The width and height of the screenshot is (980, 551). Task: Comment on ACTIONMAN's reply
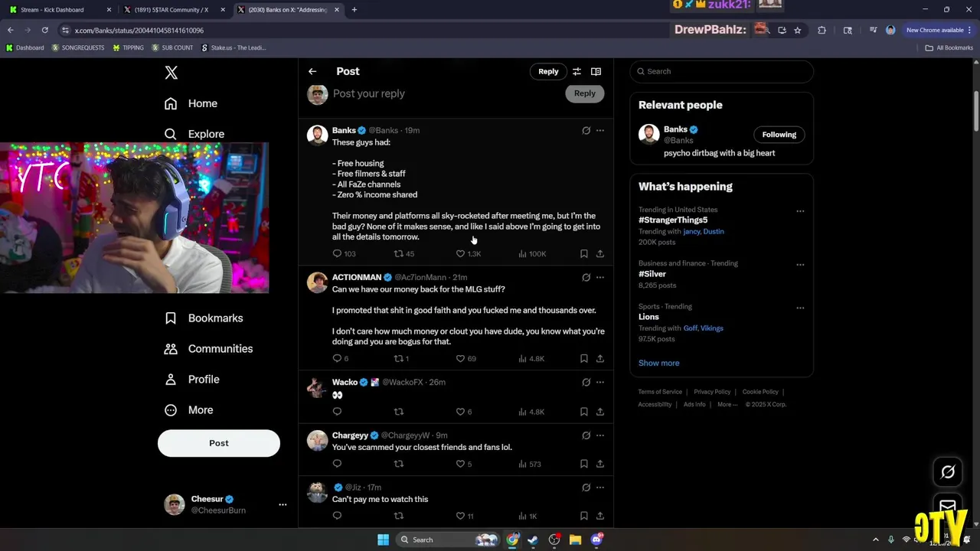point(341,358)
